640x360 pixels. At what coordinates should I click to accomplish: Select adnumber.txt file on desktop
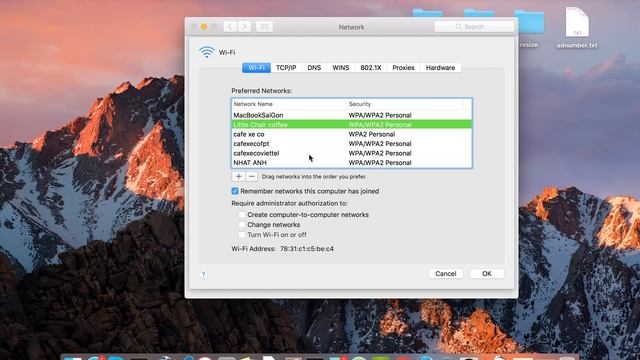(577, 28)
